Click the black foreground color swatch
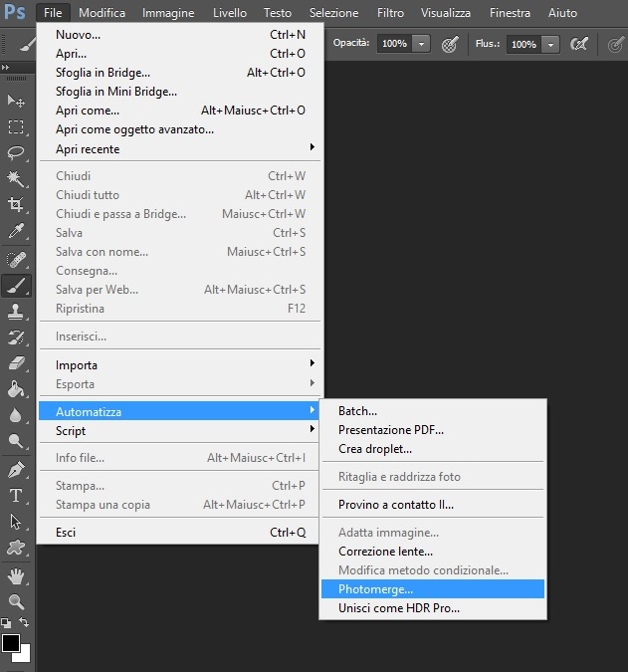 10,643
